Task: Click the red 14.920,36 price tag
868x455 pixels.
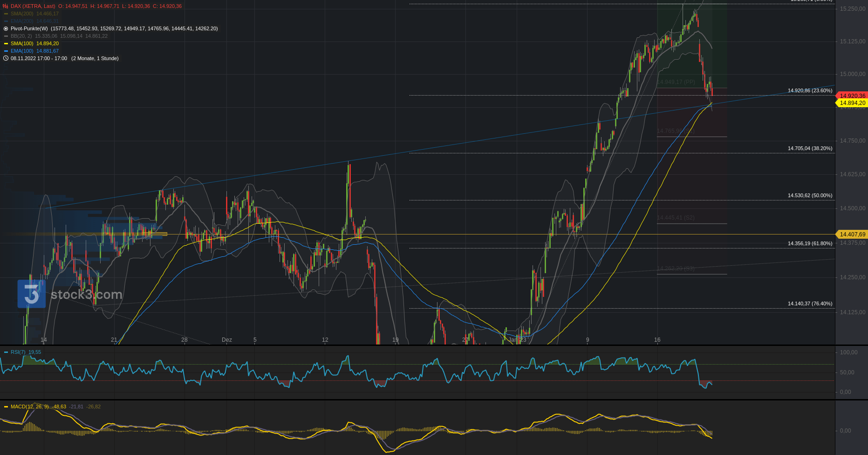Action: point(852,96)
